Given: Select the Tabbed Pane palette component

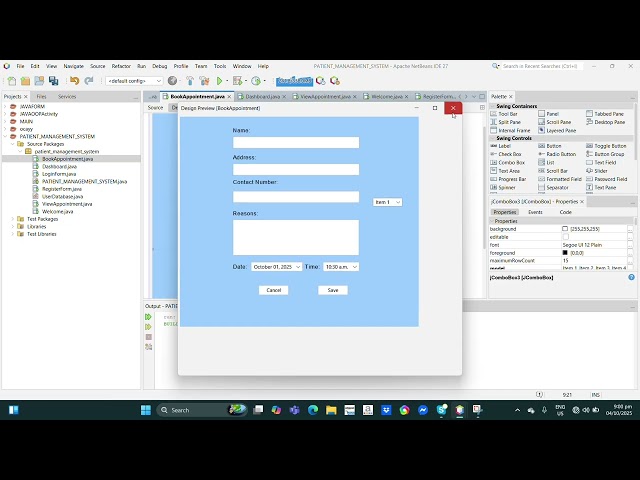Looking at the screenshot, I should click(605, 114).
